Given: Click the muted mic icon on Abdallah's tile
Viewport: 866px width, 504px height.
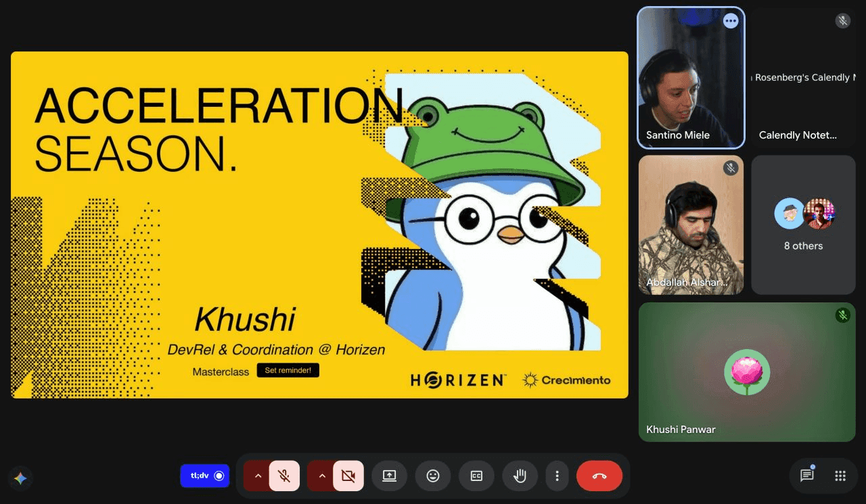Looking at the screenshot, I should coord(730,168).
